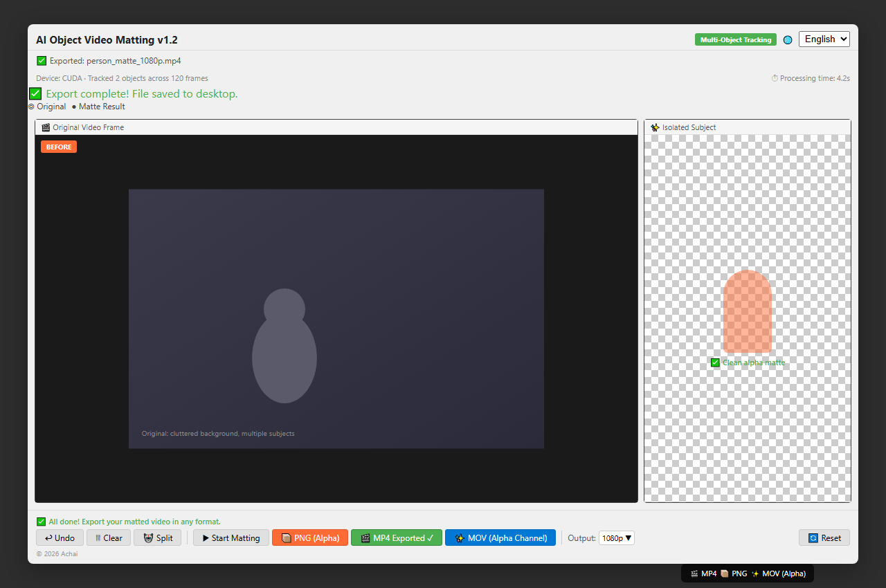Select the Original view indicator

click(x=47, y=107)
